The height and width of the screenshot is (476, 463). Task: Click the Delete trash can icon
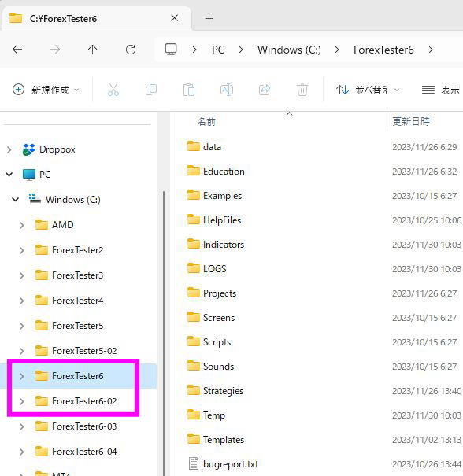pos(302,90)
